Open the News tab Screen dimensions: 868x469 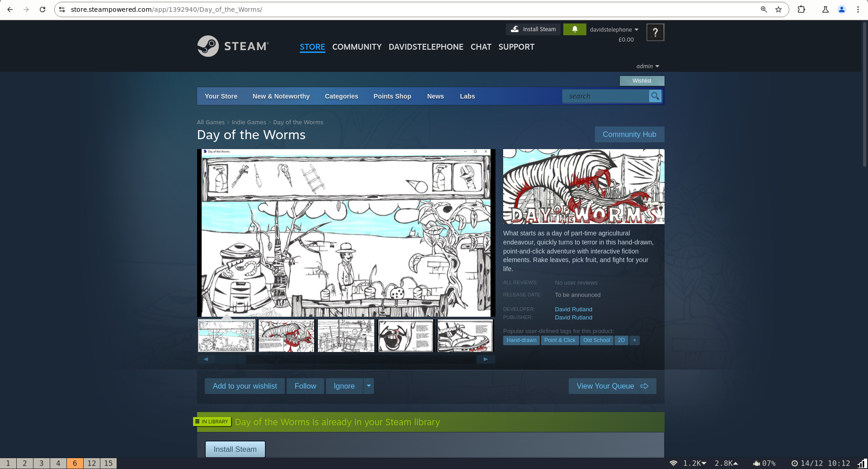point(435,96)
